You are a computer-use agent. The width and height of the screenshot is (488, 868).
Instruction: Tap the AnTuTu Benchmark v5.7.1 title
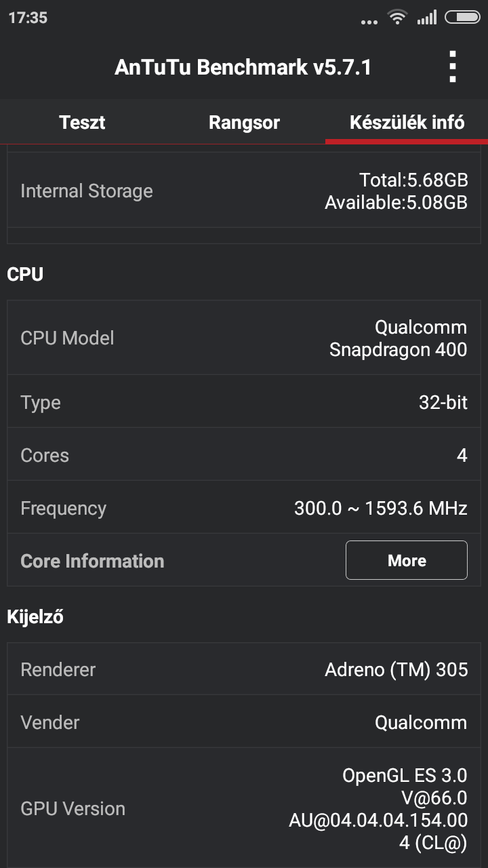(x=243, y=67)
